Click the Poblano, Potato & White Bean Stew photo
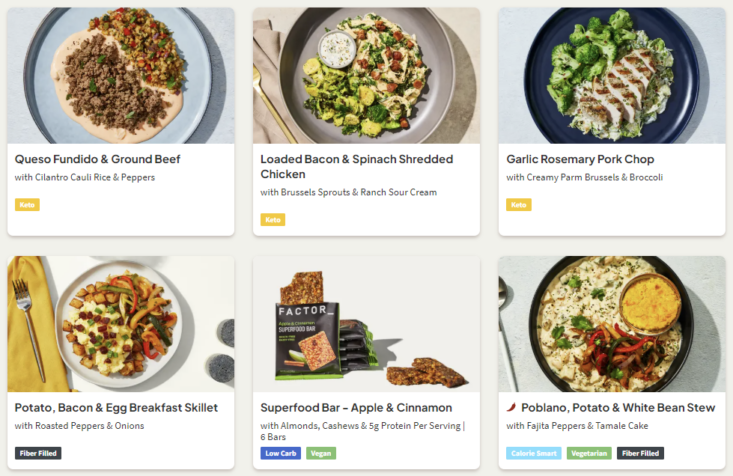 611,324
